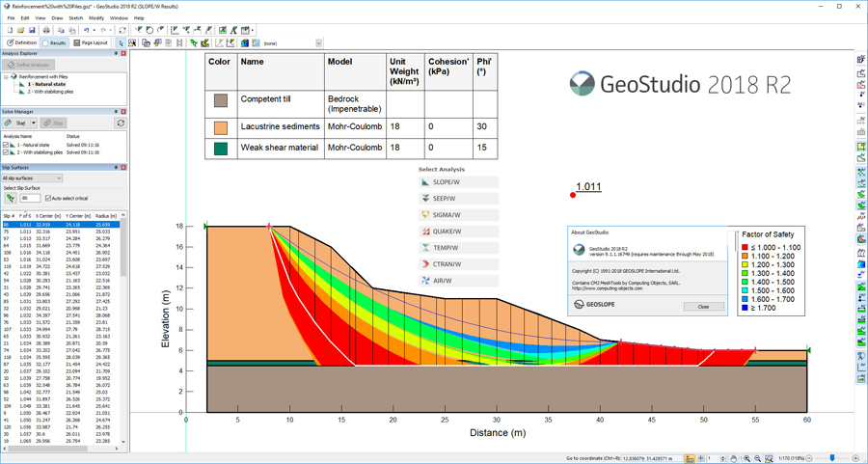Screen dimensions: 868x464
Task: Open the Undo history dropdown arrow
Action: (x=95, y=30)
